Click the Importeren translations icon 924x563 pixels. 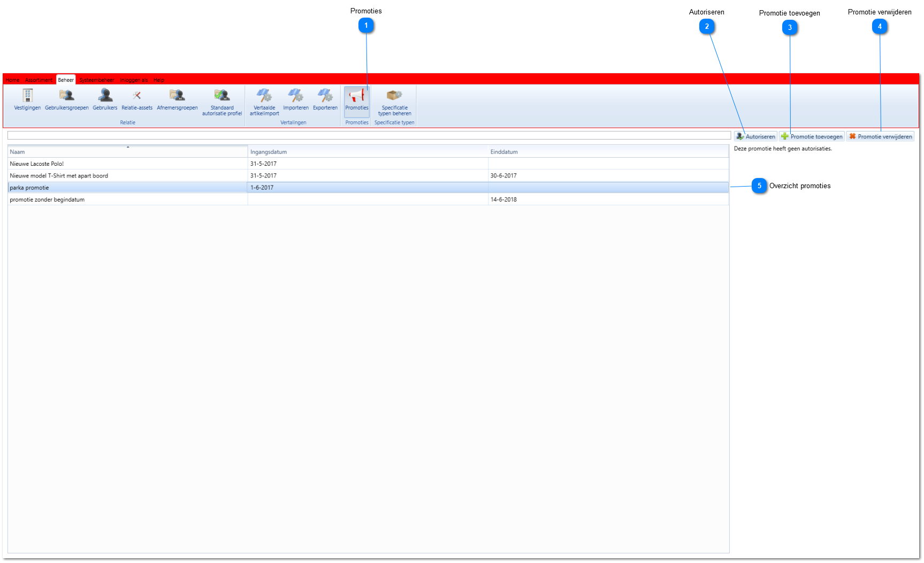tap(296, 100)
